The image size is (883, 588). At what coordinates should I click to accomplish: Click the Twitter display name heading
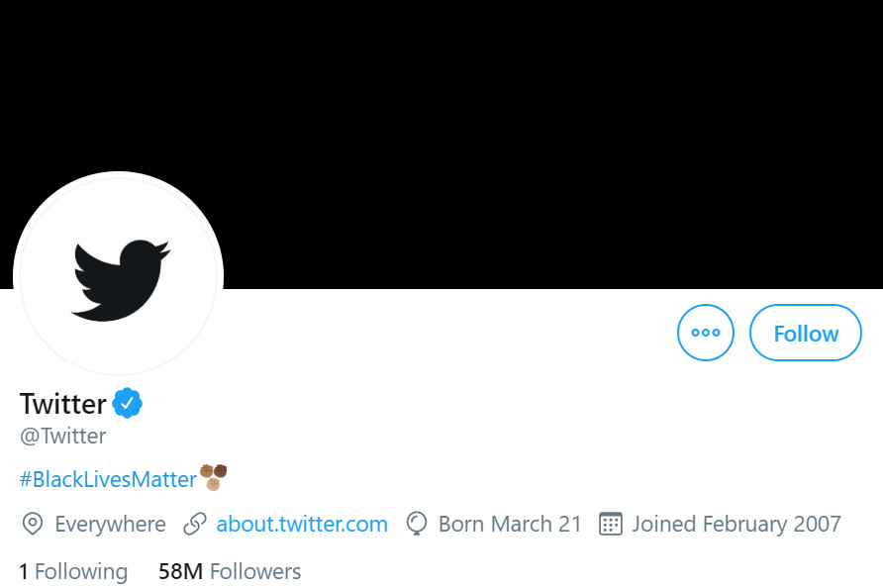[63, 404]
